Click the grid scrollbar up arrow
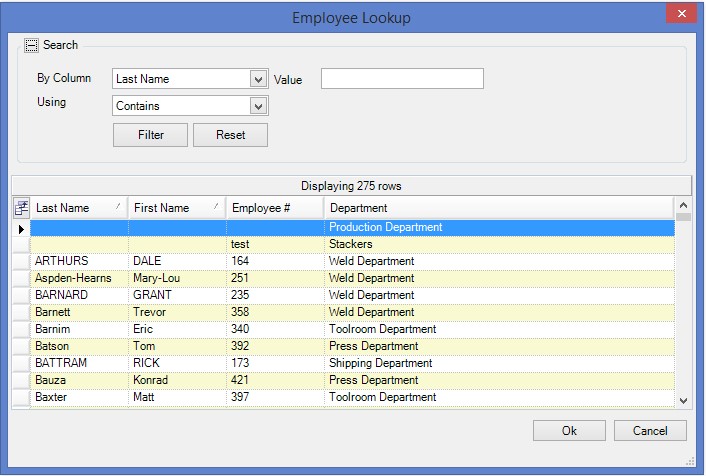The width and height of the screenshot is (706, 476). pyautogui.click(x=683, y=205)
